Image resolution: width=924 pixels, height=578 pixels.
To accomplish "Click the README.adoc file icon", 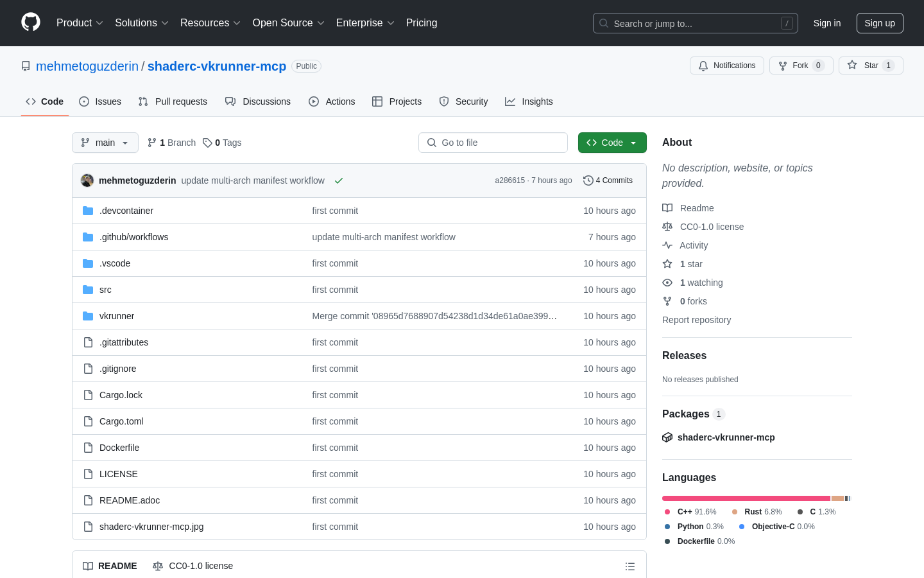I will pos(88,500).
